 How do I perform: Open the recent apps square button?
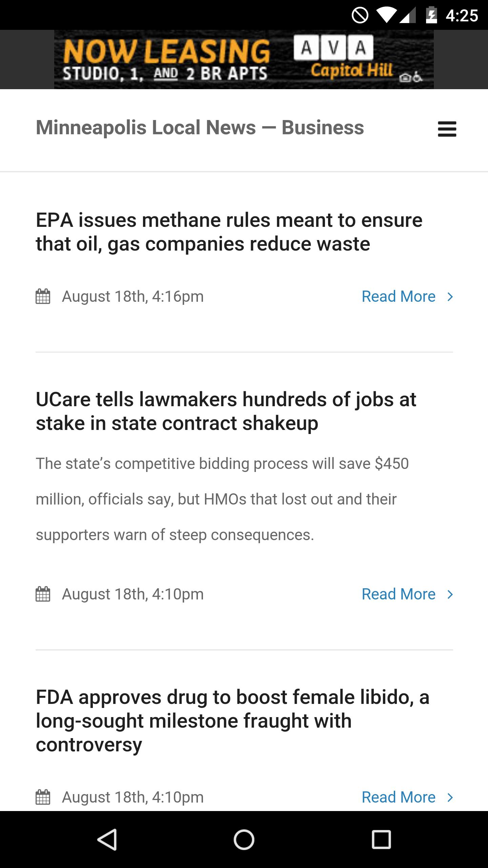(x=381, y=840)
